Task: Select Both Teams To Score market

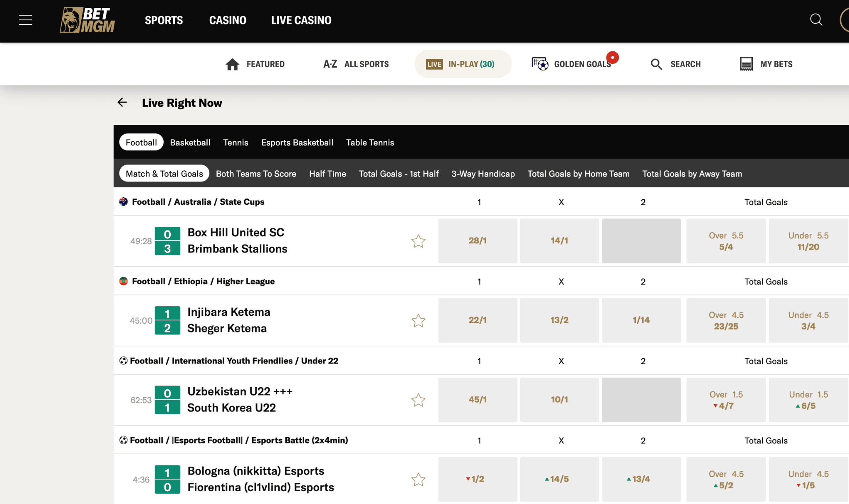Action: (256, 174)
